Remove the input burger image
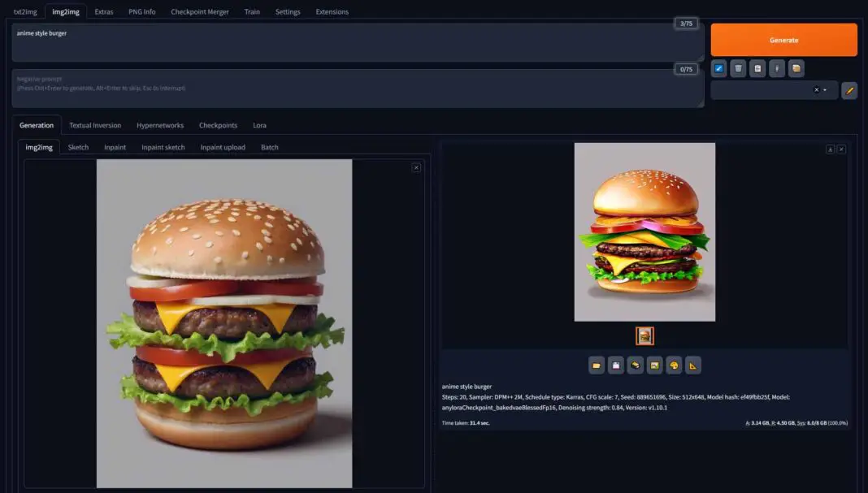Screen dimensions: 868x493 tap(416, 167)
